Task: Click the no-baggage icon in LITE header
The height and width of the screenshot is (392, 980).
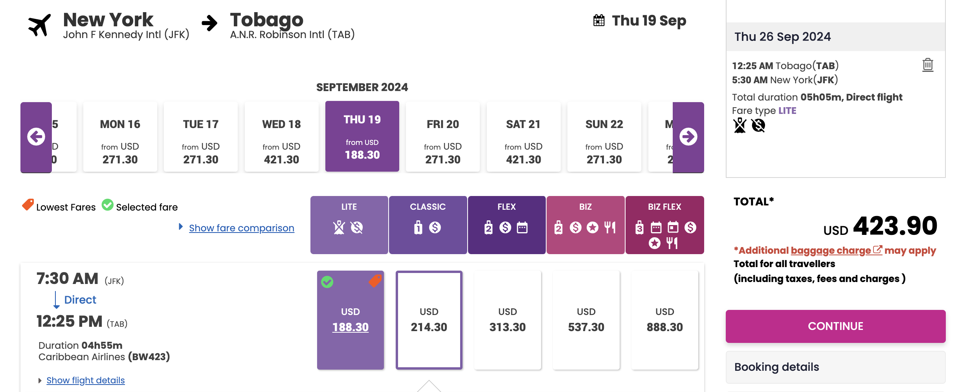Action: tap(339, 227)
